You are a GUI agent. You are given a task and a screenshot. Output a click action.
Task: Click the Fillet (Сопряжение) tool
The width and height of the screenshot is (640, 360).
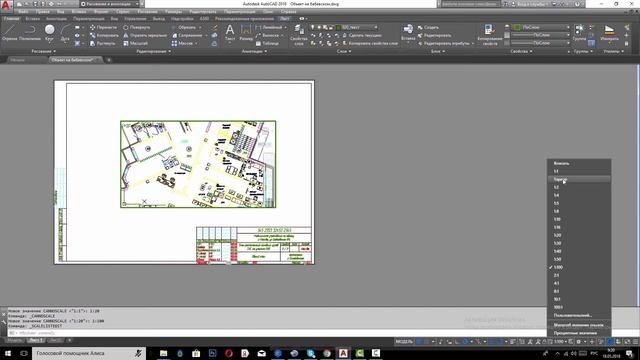point(187,35)
